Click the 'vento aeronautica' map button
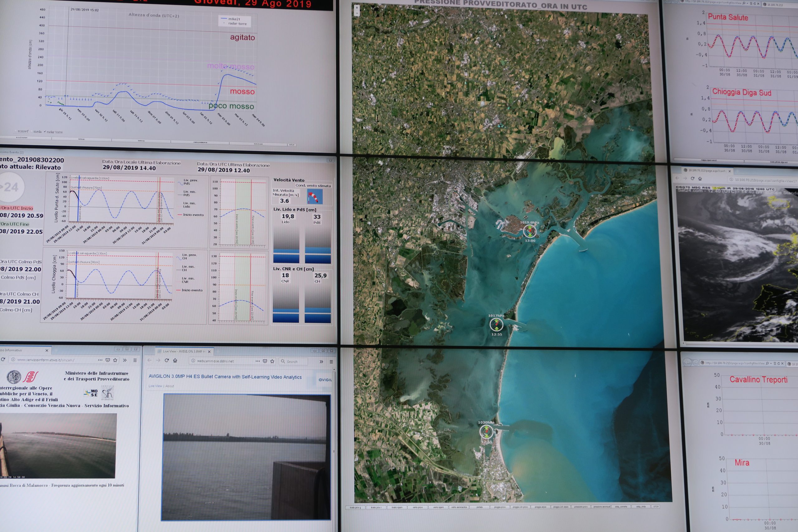 click(459, 507)
